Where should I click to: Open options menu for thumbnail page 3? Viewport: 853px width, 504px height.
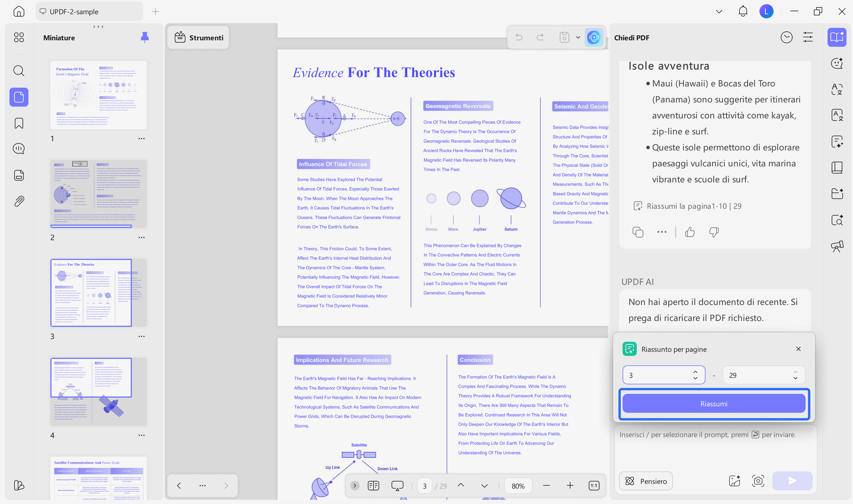[141, 336]
